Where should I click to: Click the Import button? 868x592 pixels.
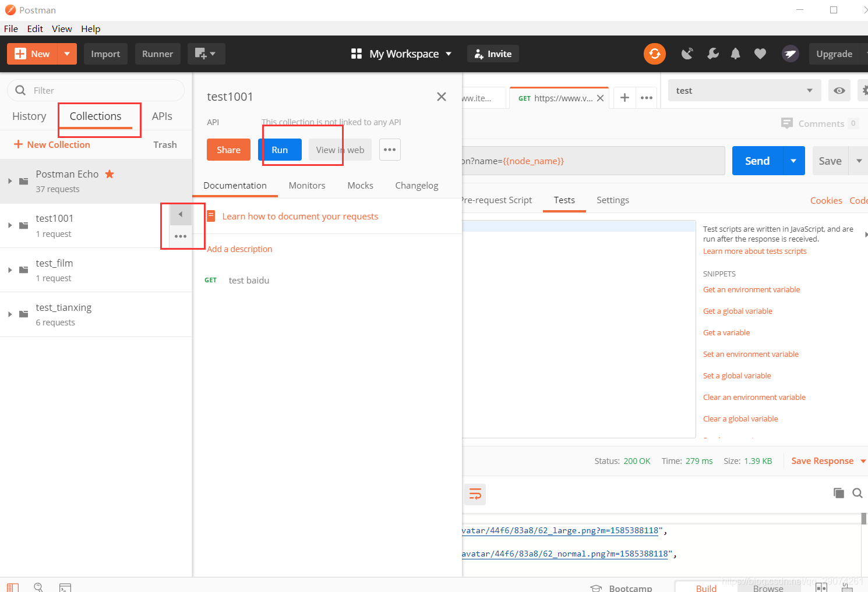(105, 54)
